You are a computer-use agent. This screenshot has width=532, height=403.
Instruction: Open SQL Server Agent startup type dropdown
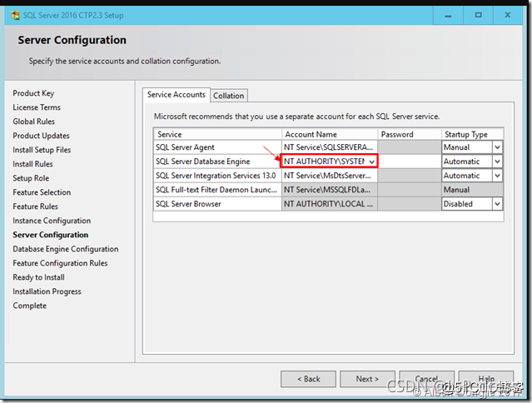[x=497, y=147]
